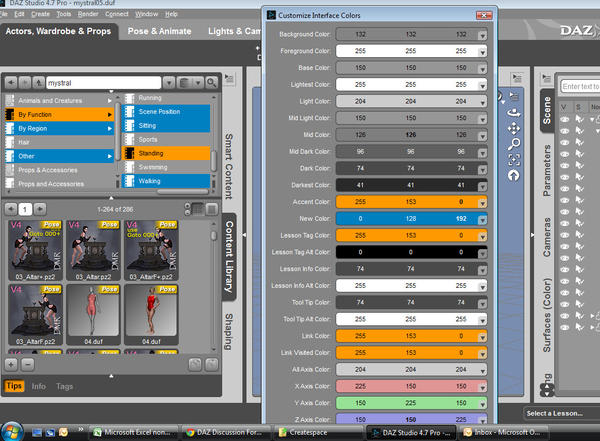Image resolution: width=600 pixels, height=441 pixels.
Task: Toggle visibility eye in last Scene row
Action: click(565, 328)
